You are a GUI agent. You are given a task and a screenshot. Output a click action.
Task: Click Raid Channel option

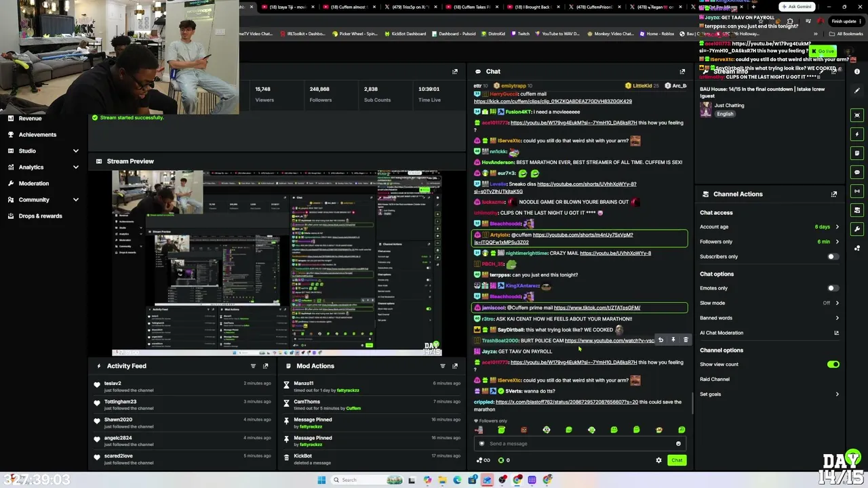click(715, 380)
